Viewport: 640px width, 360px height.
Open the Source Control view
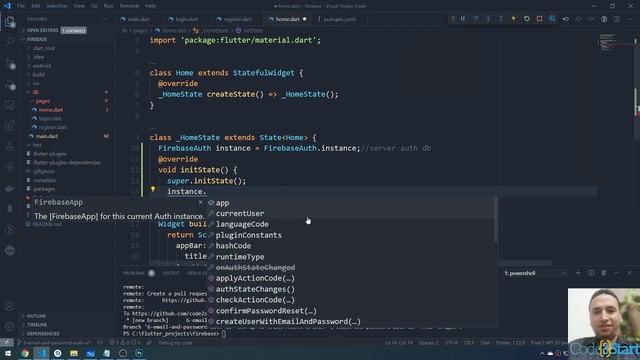tap(10, 63)
